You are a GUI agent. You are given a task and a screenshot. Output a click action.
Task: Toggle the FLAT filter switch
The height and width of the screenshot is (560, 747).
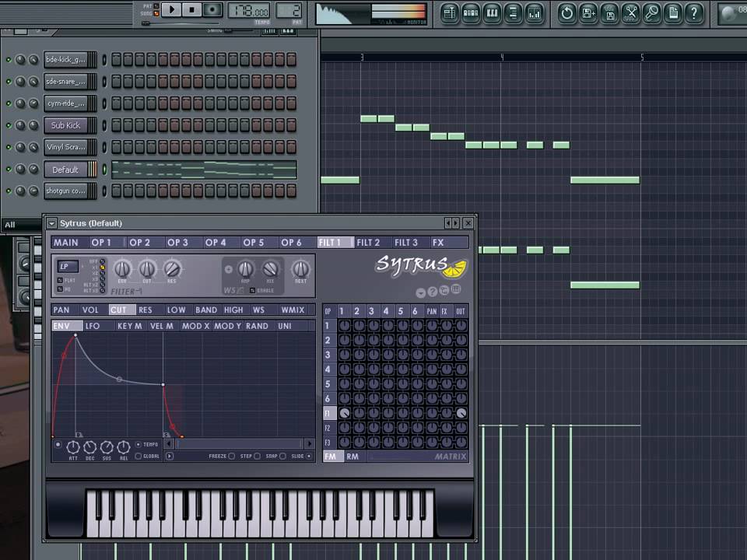60,281
